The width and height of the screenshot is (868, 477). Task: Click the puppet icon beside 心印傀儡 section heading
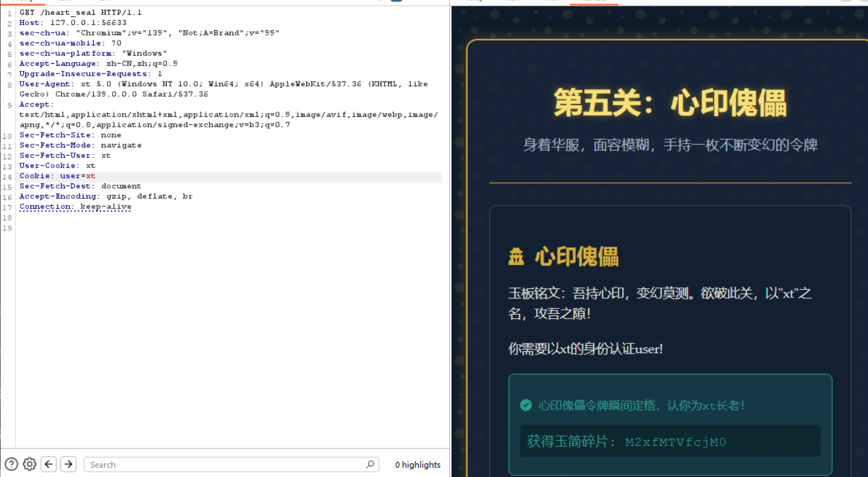(516, 256)
